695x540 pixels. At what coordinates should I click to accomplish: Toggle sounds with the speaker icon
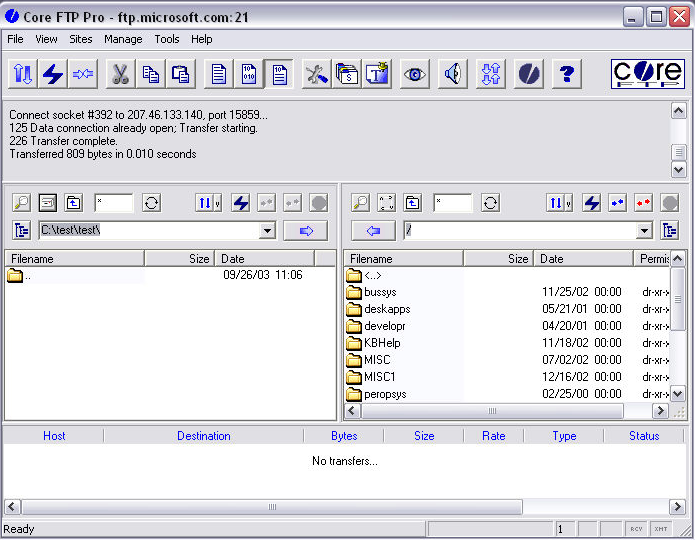453,74
